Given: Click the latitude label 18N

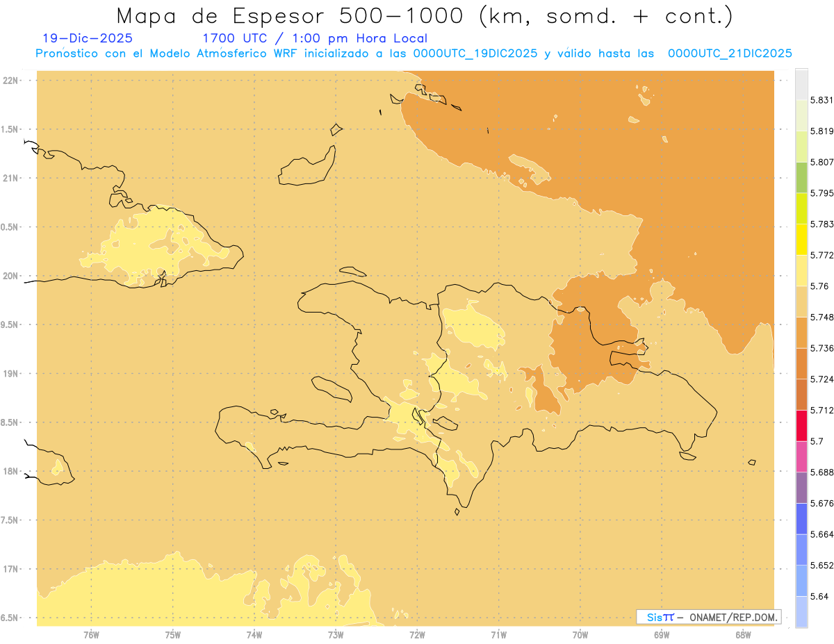Looking at the screenshot, I should (10, 471).
